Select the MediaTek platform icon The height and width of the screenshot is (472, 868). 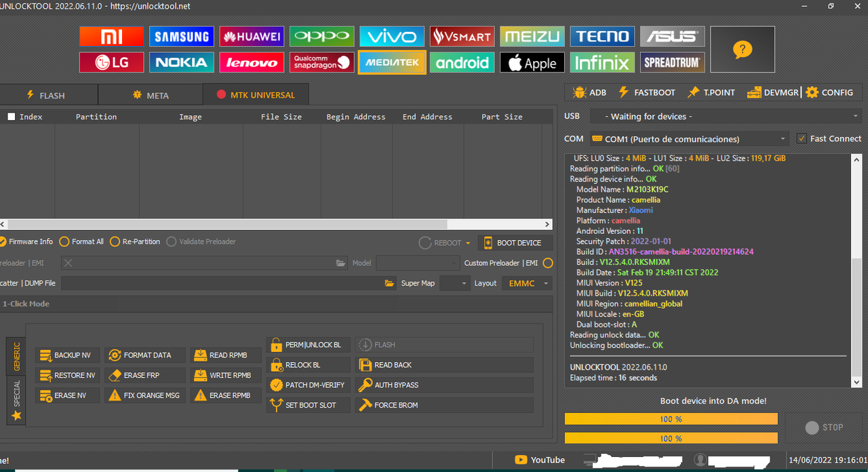point(392,62)
